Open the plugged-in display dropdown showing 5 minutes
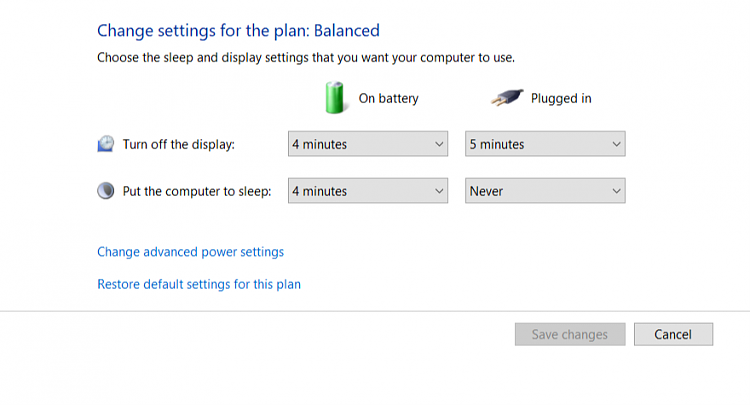 545,144
